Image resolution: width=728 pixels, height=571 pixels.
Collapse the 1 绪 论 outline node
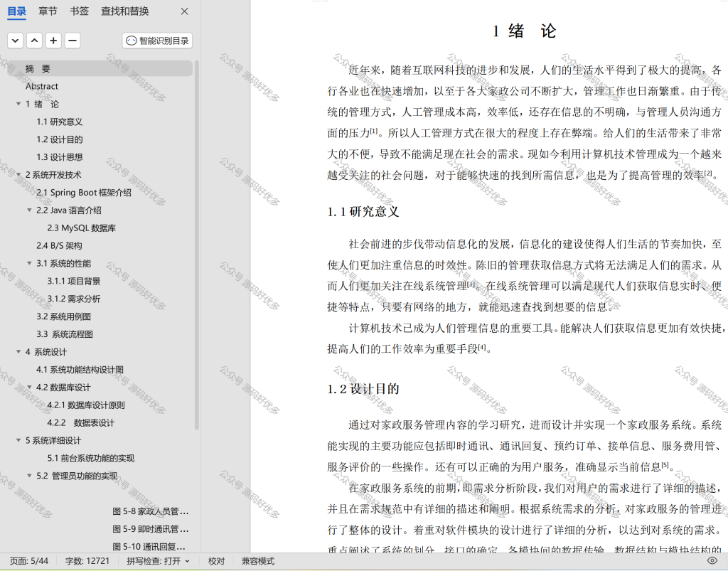18,104
